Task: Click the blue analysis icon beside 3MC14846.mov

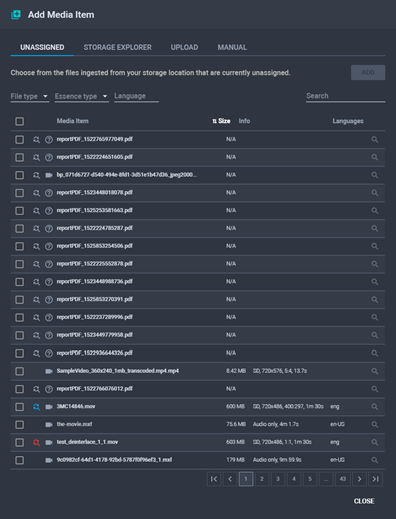Action: (x=36, y=407)
